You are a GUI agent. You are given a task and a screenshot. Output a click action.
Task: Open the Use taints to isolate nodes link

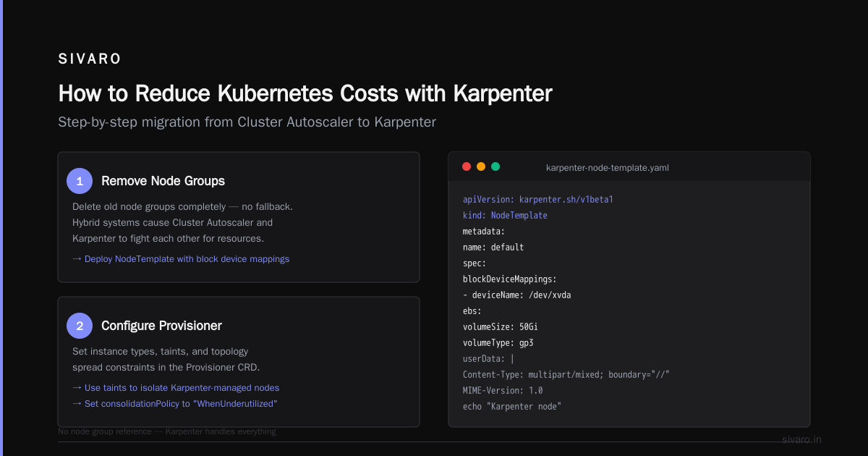pos(176,387)
